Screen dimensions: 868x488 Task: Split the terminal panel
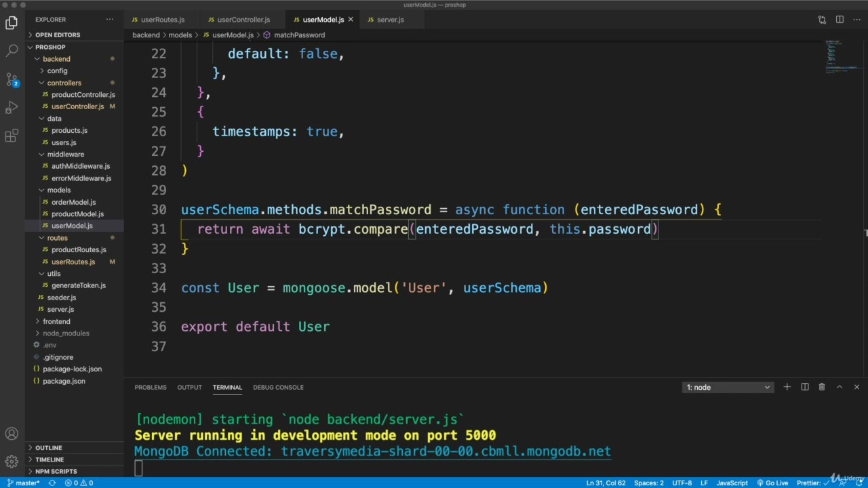tap(805, 387)
